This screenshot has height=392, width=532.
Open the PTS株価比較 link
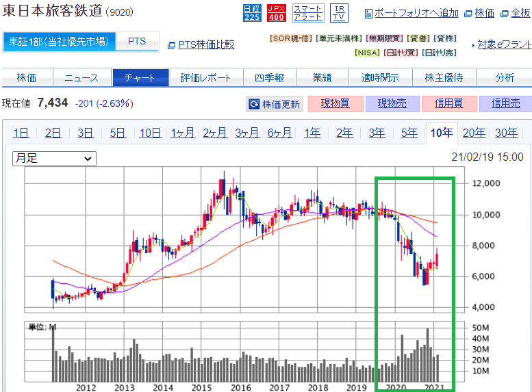coord(206,44)
